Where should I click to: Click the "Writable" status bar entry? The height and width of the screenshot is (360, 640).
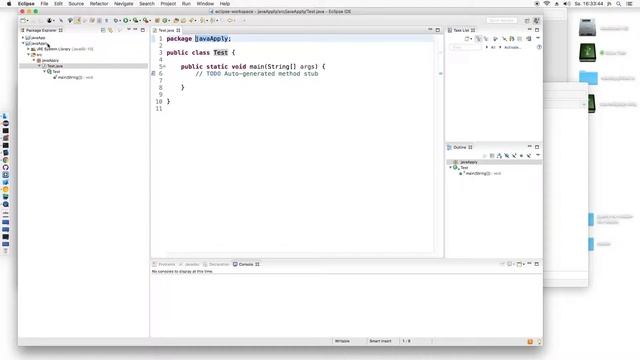pyautogui.click(x=342, y=341)
